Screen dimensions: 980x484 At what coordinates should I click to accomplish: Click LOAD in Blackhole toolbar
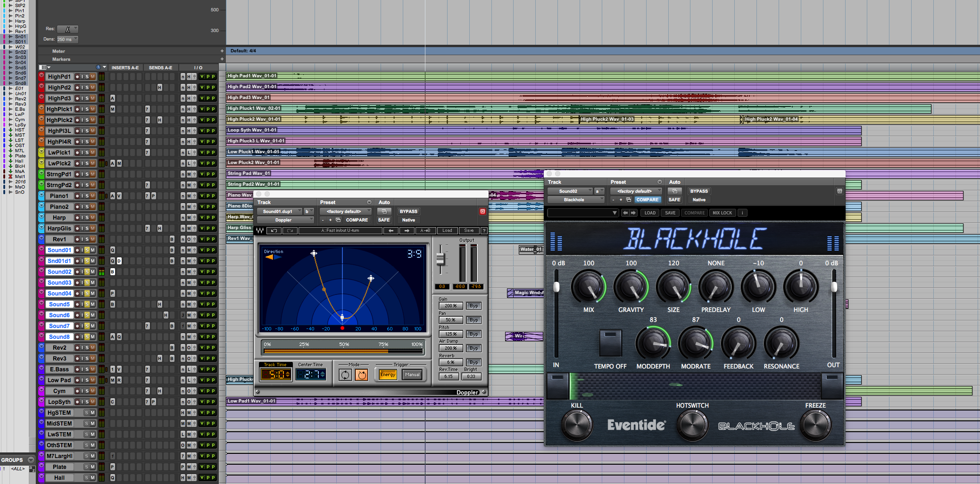click(x=650, y=213)
